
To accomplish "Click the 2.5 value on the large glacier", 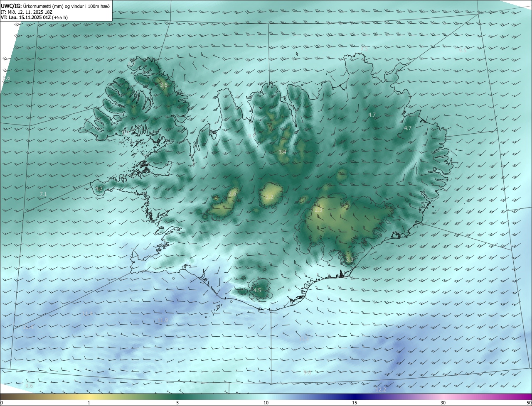I will pos(319,210).
